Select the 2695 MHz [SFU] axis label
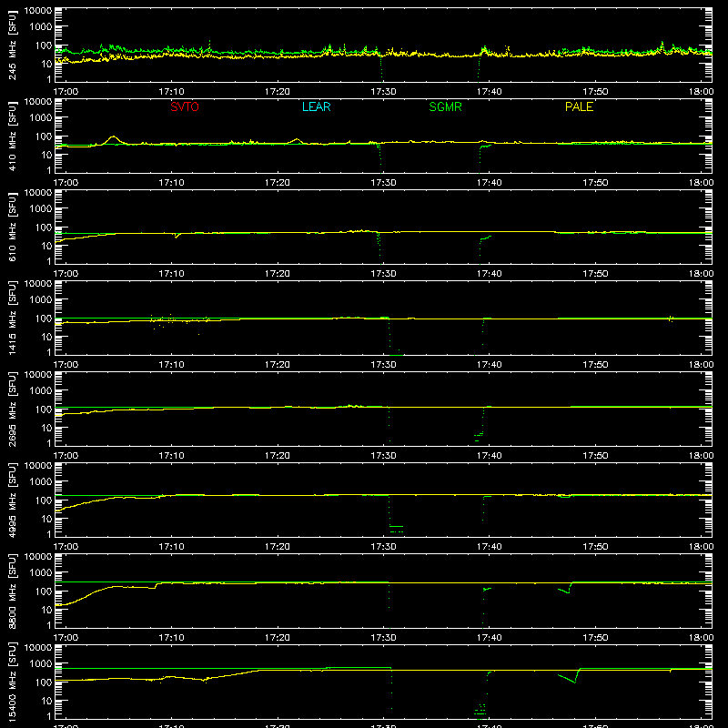The width and height of the screenshot is (728, 728). 12,409
